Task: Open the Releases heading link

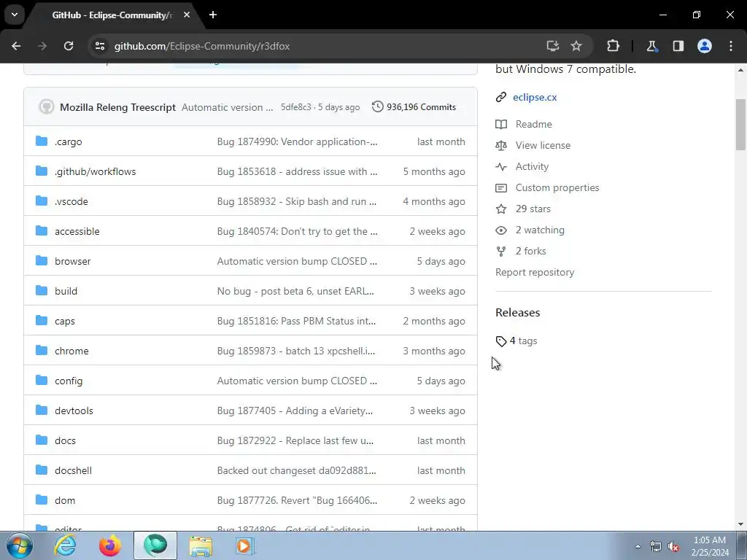Action: [x=517, y=312]
